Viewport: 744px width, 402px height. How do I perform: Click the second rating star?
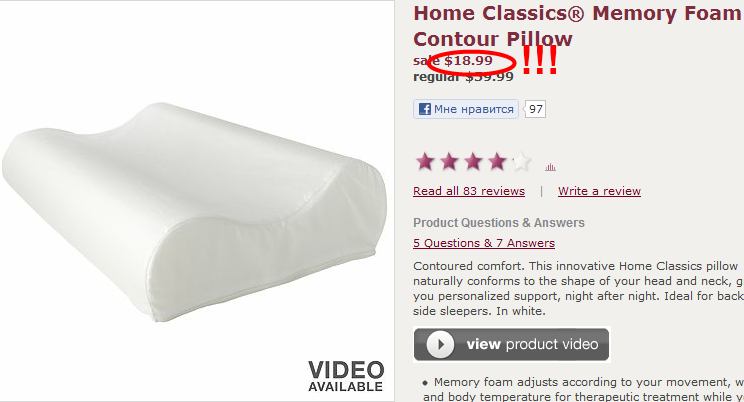click(x=449, y=162)
